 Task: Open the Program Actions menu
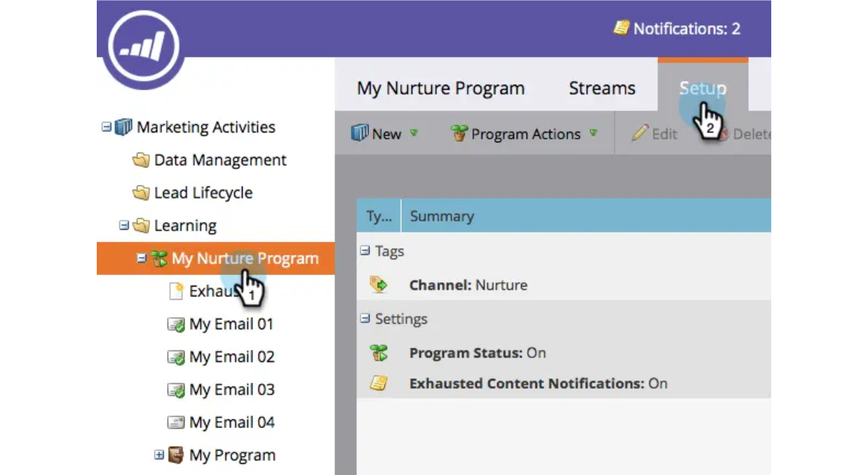pyautogui.click(x=524, y=134)
